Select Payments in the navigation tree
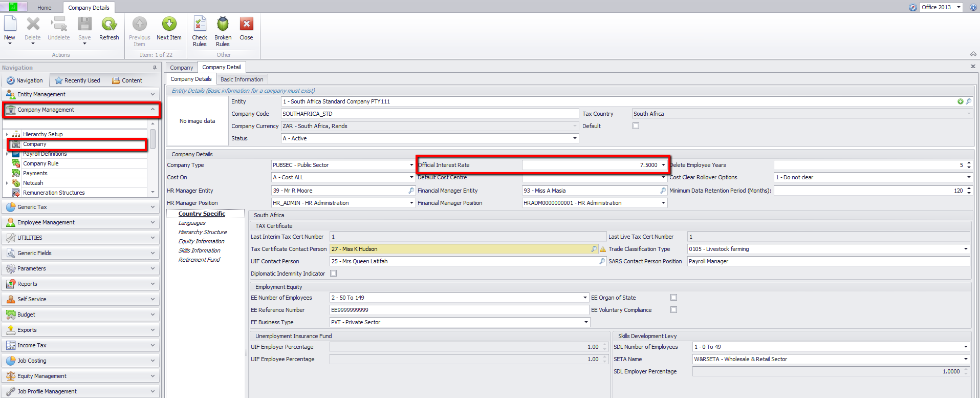This screenshot has width=980, height=398. click(35, 173)
